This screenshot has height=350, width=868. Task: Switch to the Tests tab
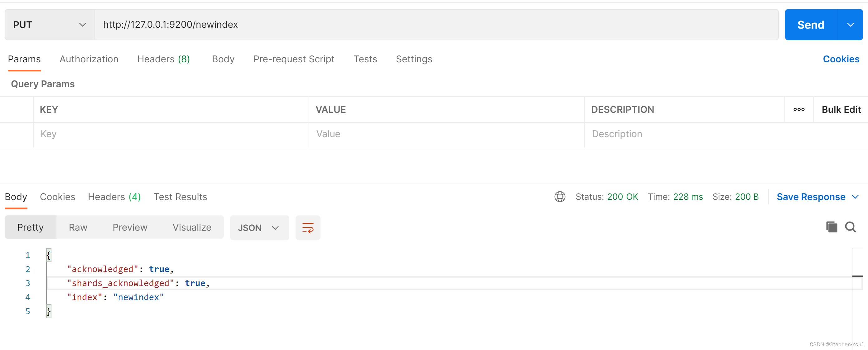[x=365, y=59]
